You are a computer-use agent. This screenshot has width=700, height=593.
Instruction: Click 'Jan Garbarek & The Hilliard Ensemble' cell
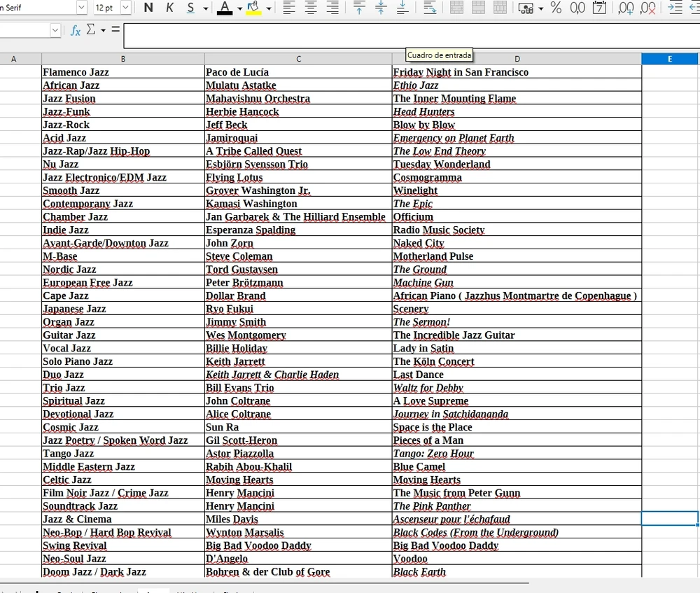(x=298, y=216)
